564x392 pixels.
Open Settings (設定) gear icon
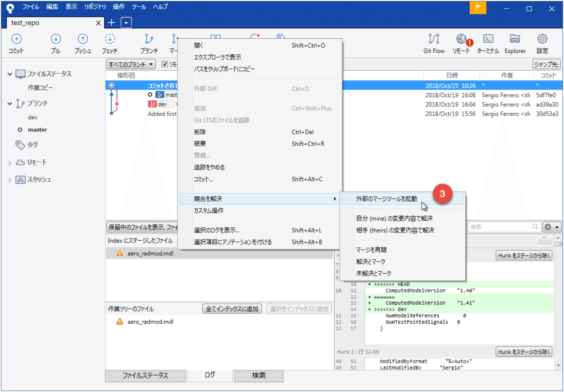(x=542, y=39)
